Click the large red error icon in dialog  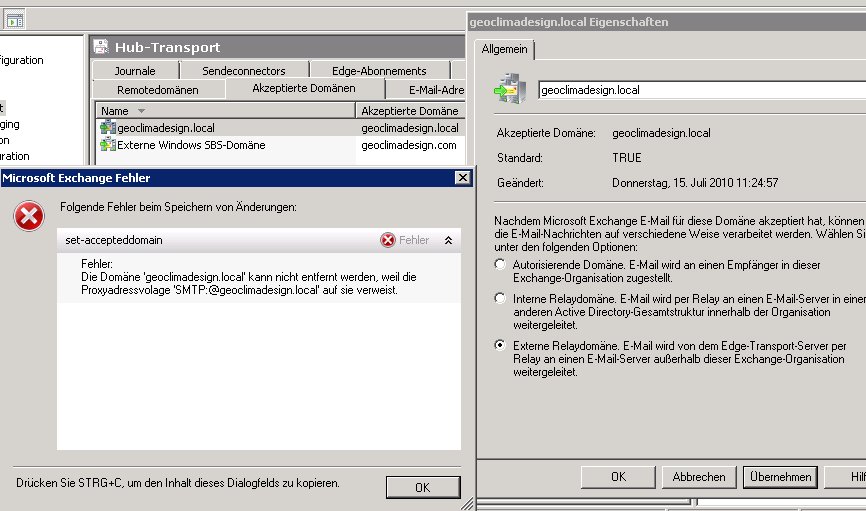coord(29,216)
